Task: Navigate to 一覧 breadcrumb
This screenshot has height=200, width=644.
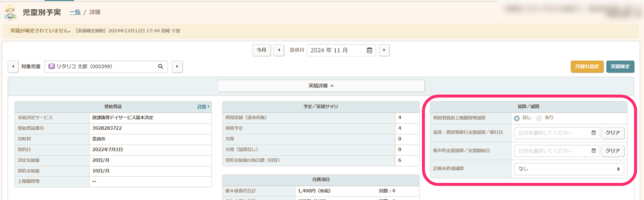Action: click(x=75, y=12)
